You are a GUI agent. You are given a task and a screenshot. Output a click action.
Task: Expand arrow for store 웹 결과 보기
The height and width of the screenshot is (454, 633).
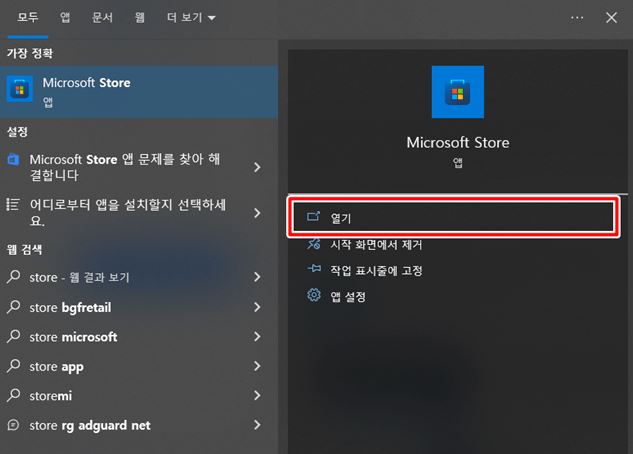point(257,277)
